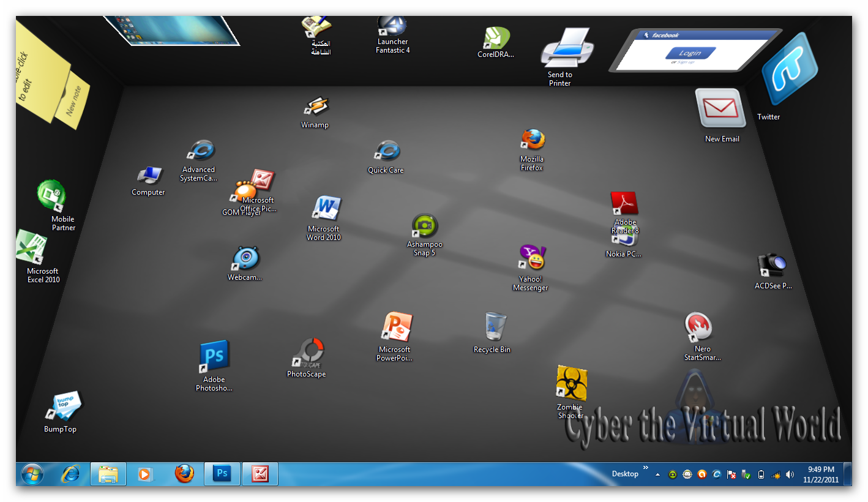This screenshot has width=868, height=502.
Task: Open the CorelDRAW shortcut icon
Action: [496, 38]
